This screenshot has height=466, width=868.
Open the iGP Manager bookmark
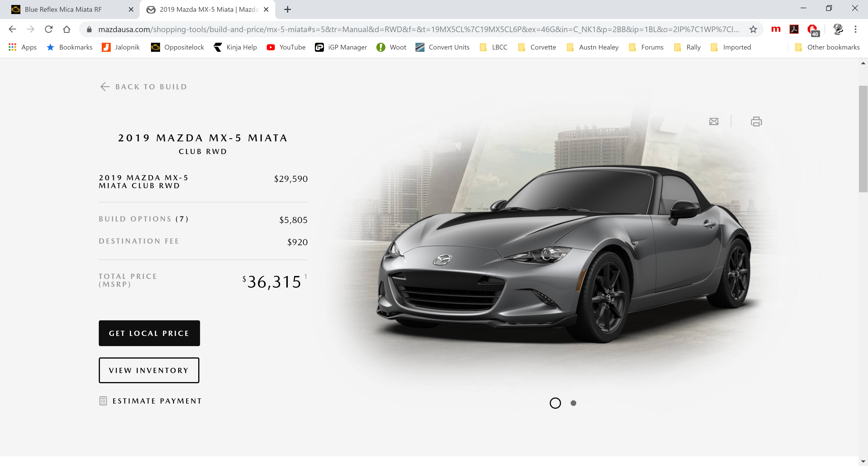point(341,47)
